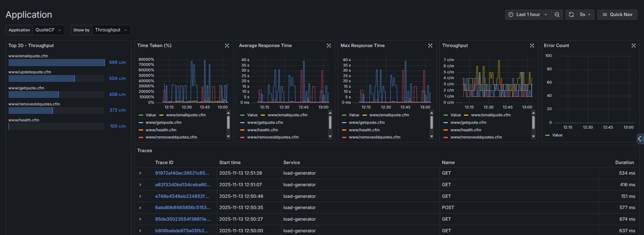Refresh the dashboard
Image resolution: width=644 pixels, height=235 pixels.
point(571,15)
